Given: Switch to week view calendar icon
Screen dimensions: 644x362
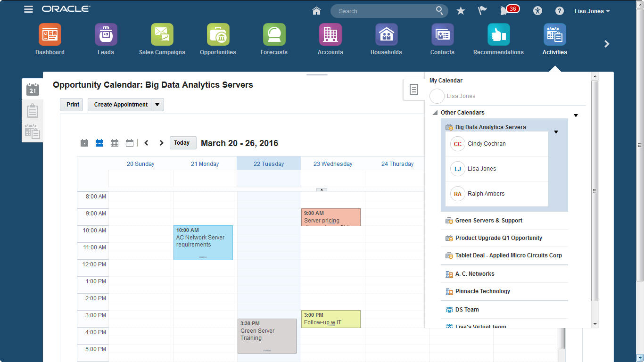Looking at the screenshot, I should pyautogui.click(x=99, y=143).
